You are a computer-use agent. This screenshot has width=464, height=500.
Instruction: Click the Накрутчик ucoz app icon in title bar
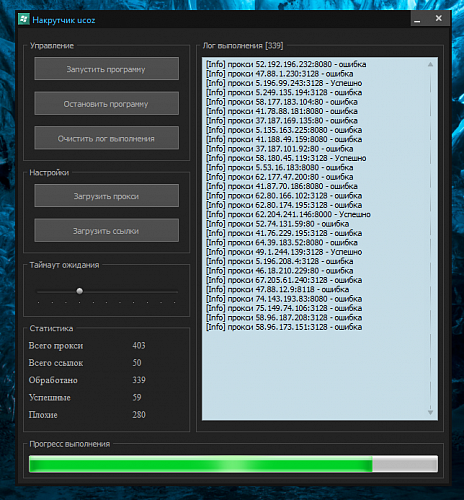coord(24,19)
